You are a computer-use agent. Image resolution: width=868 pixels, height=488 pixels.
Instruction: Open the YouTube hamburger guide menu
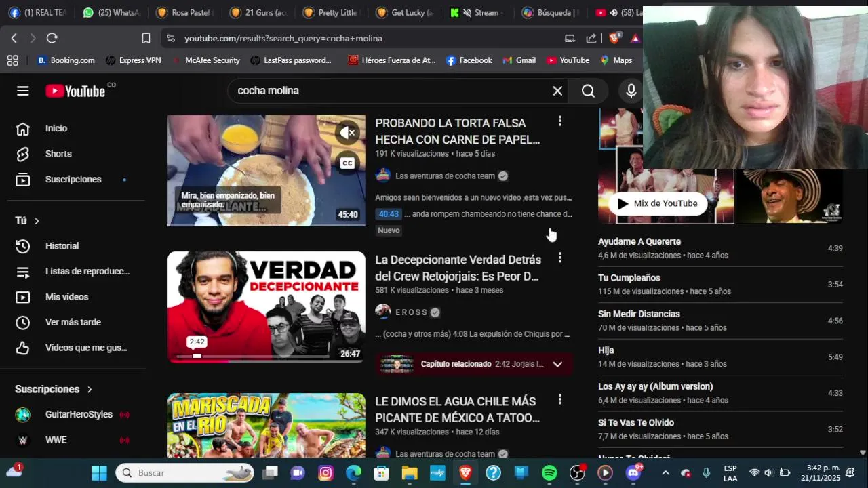23,91
